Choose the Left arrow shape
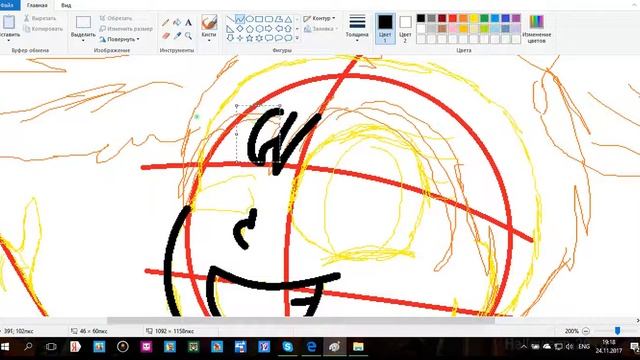Screen dimensions: 640x360 tap(279, 29)
